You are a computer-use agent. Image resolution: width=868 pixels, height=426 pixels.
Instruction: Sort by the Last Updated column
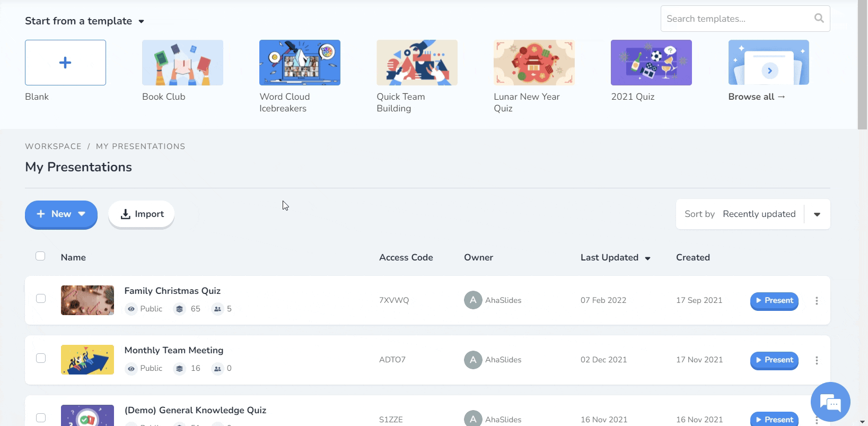click(615, 257)
